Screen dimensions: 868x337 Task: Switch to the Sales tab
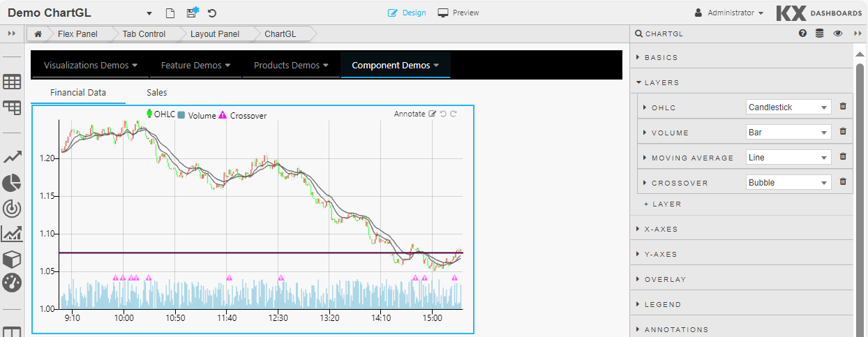156,92
